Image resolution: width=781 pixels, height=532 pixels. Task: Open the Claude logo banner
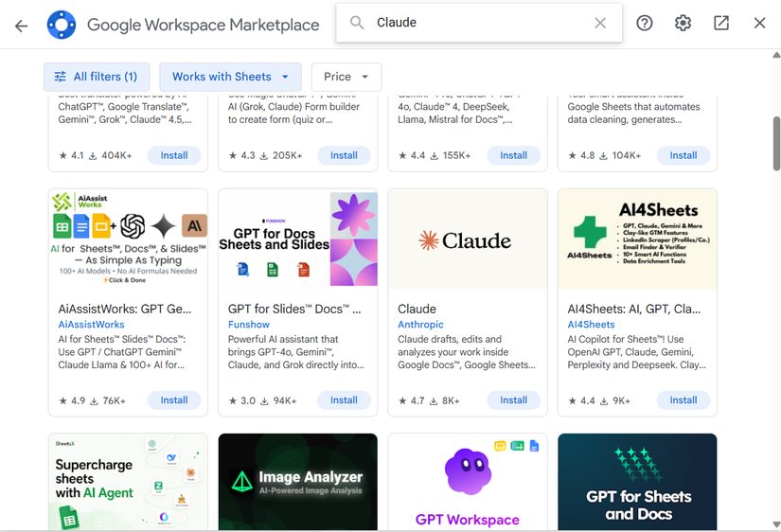click(x=468, y=239)
